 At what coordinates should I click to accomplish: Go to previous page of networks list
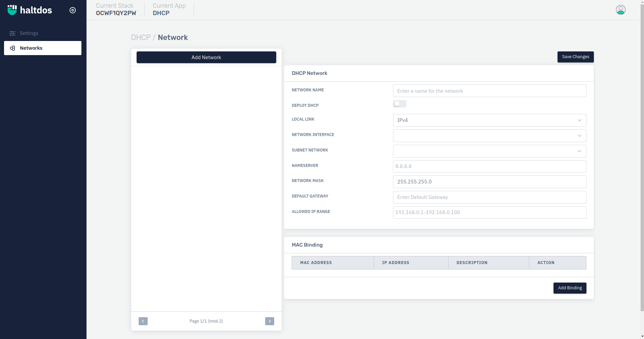(143, 321)
